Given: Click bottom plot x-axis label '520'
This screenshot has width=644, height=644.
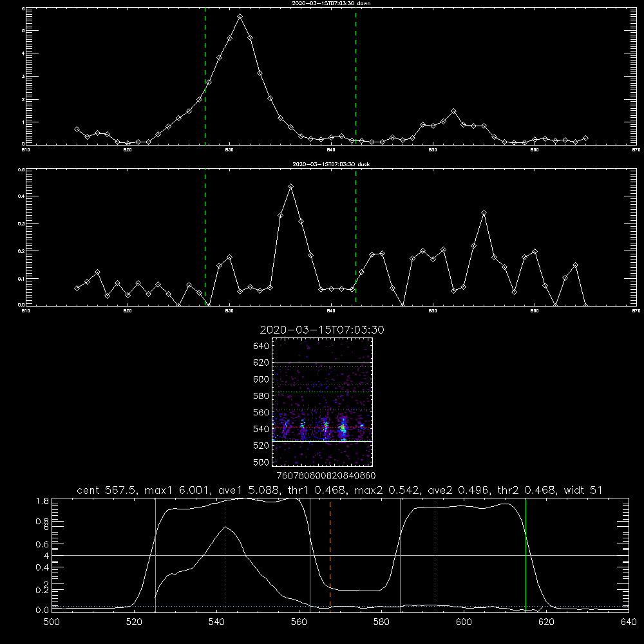Looking at the screenshot, I should 134,622.
